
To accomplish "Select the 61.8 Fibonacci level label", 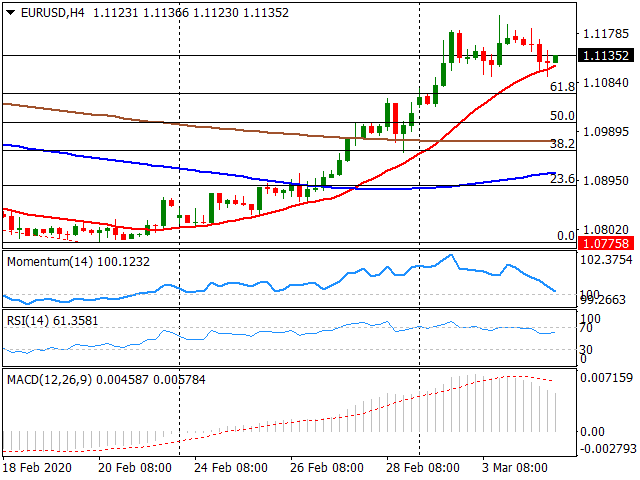I will coord(562,86).
